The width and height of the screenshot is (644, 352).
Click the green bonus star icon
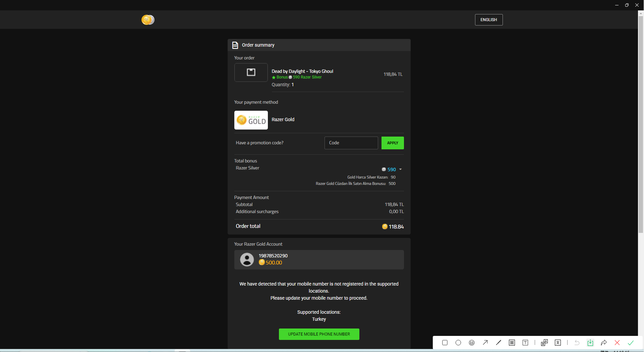[274, 78]
